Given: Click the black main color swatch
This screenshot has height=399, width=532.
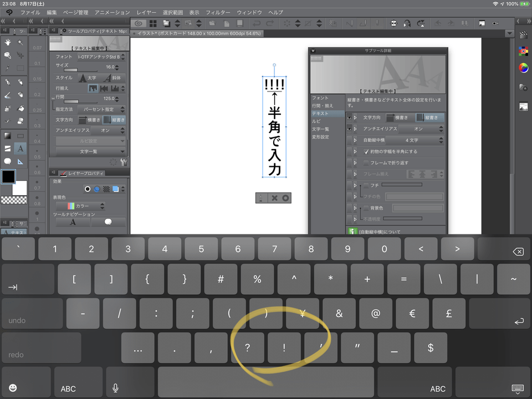Looking at the screenshot, I should [x=8, y=177].
